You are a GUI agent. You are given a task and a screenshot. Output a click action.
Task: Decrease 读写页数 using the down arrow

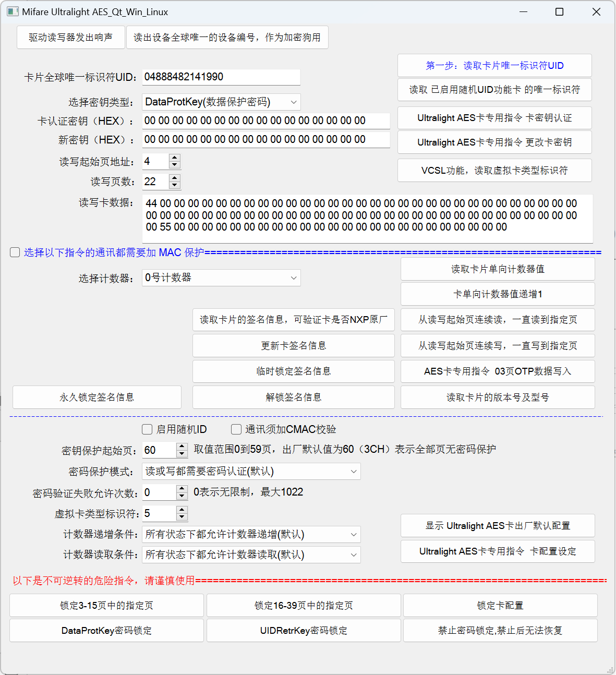click(x=175, y=185)
